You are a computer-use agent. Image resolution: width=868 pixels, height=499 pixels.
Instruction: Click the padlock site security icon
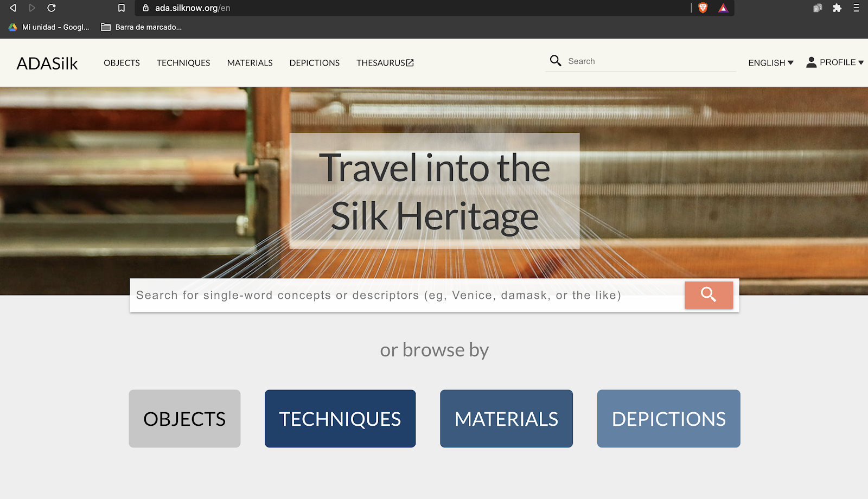145,8
